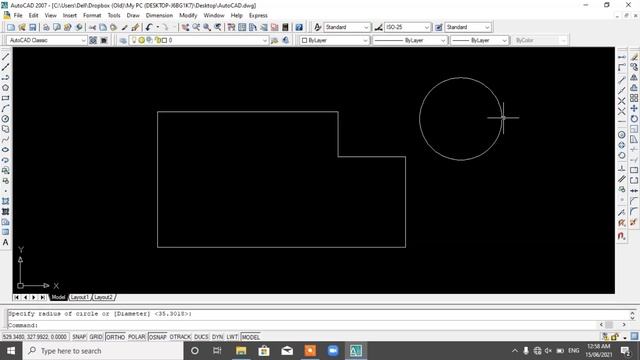The image size is (640, 360).
Task: Select the Array tool in Modify toolbar
Action: 634,98
